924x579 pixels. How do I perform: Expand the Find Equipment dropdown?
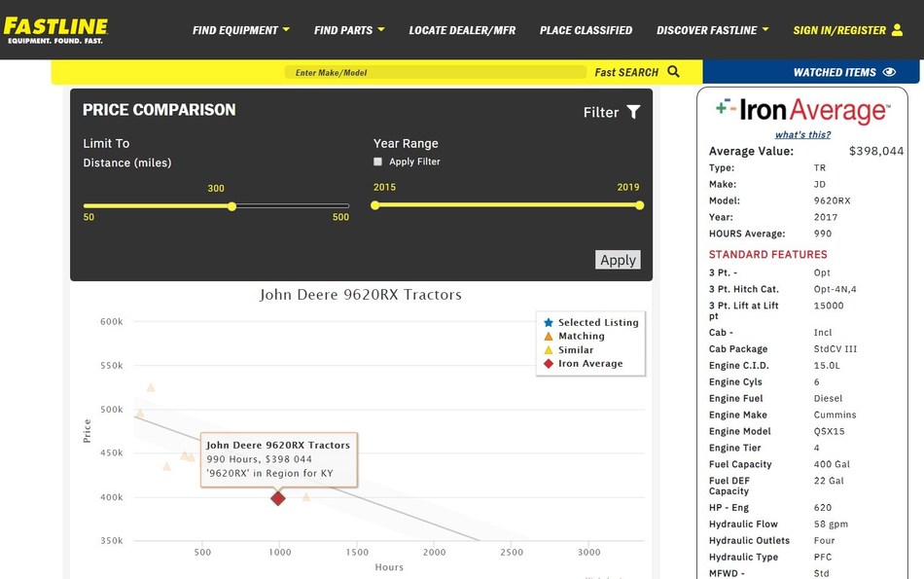(x=240, y=30)
